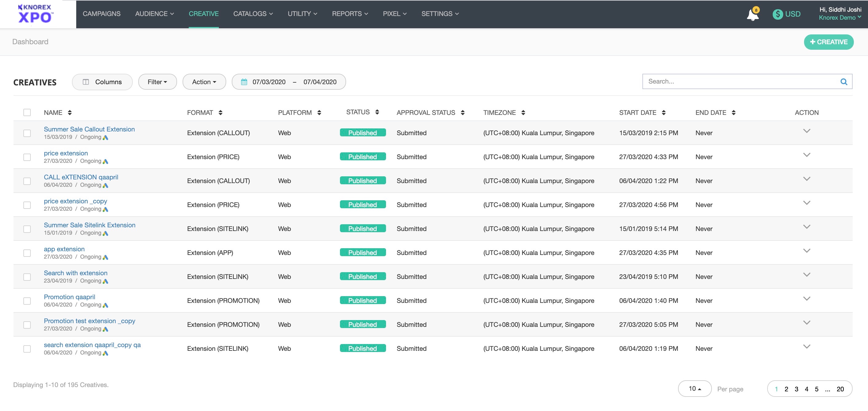The width and height of the screenshot is (868, 411).
Task: Open the notification bell icon
Action: 752,14
